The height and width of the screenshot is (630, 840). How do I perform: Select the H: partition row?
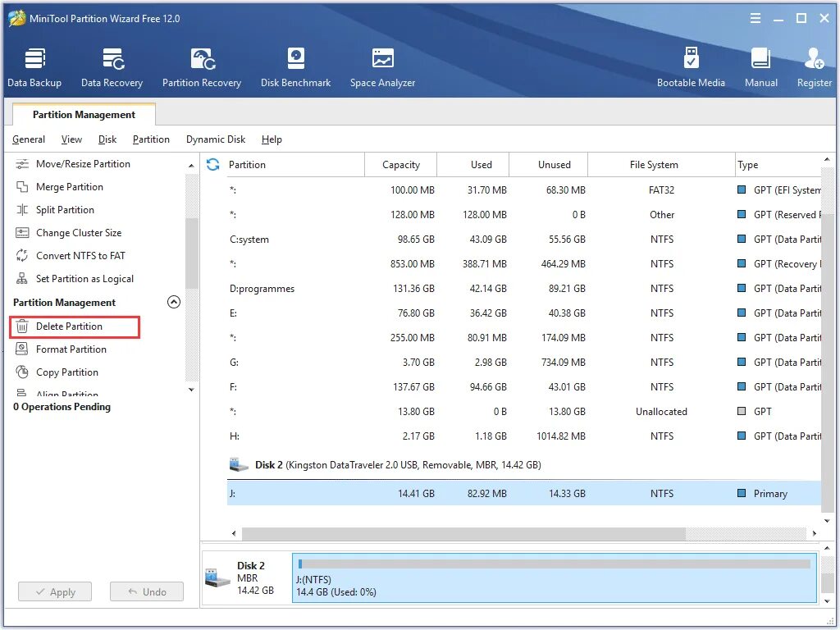point(524,436)
